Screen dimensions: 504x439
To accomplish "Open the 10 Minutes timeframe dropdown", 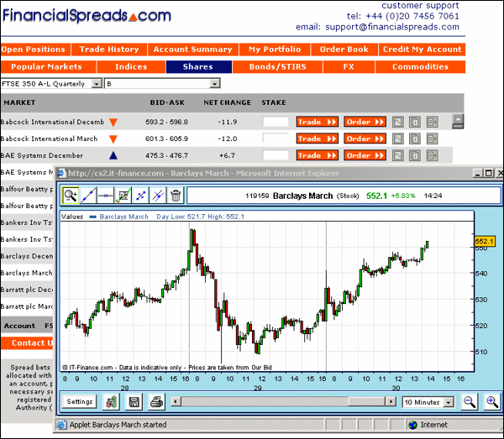I will pos(428,402).
